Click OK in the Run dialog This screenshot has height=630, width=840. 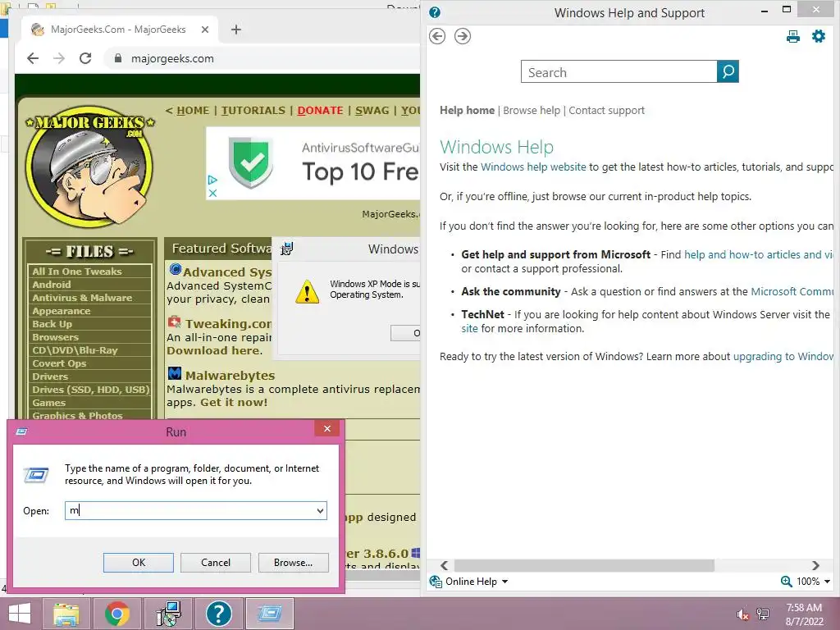pos(138,563)
